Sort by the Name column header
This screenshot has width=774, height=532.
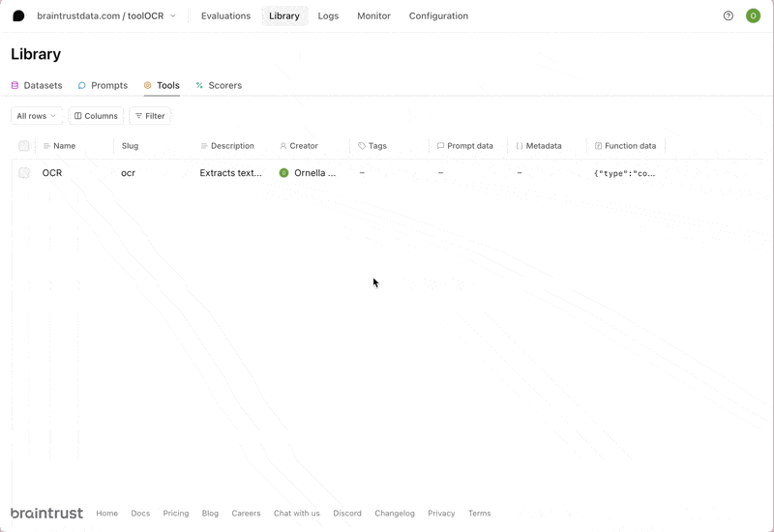coord(64,146)
